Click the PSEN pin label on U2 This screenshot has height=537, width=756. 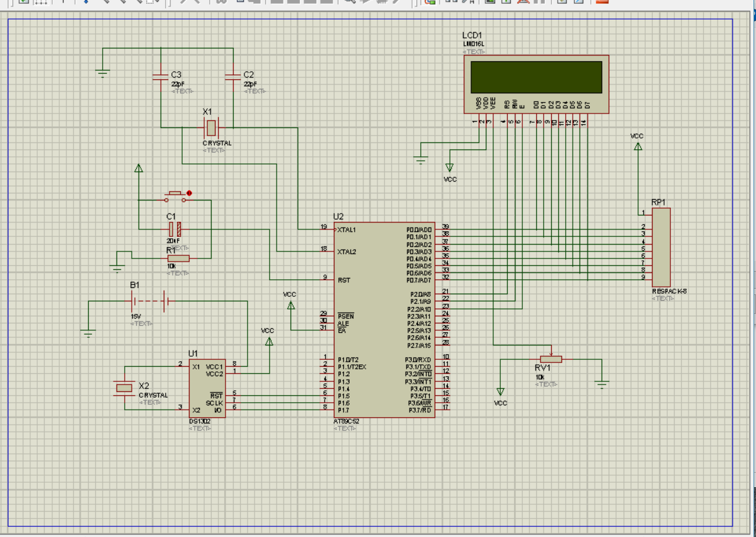(345, 316)
